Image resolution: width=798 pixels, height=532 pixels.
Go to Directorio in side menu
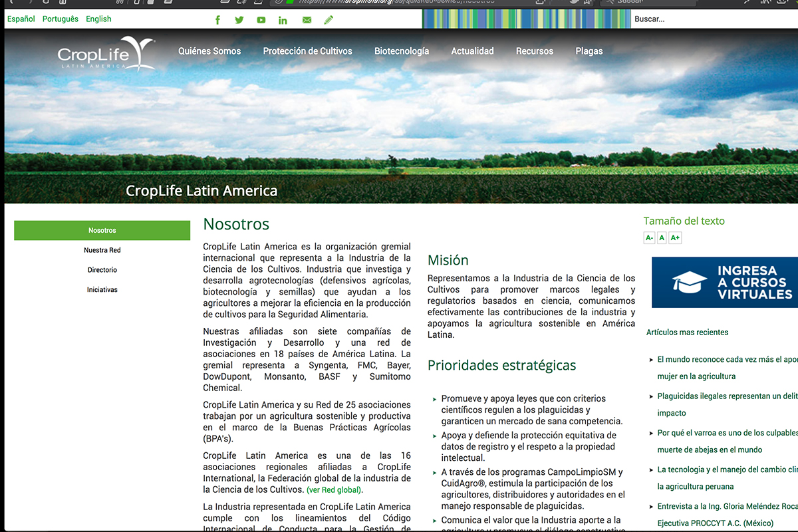pyautogui.click(x=102, y=270)
